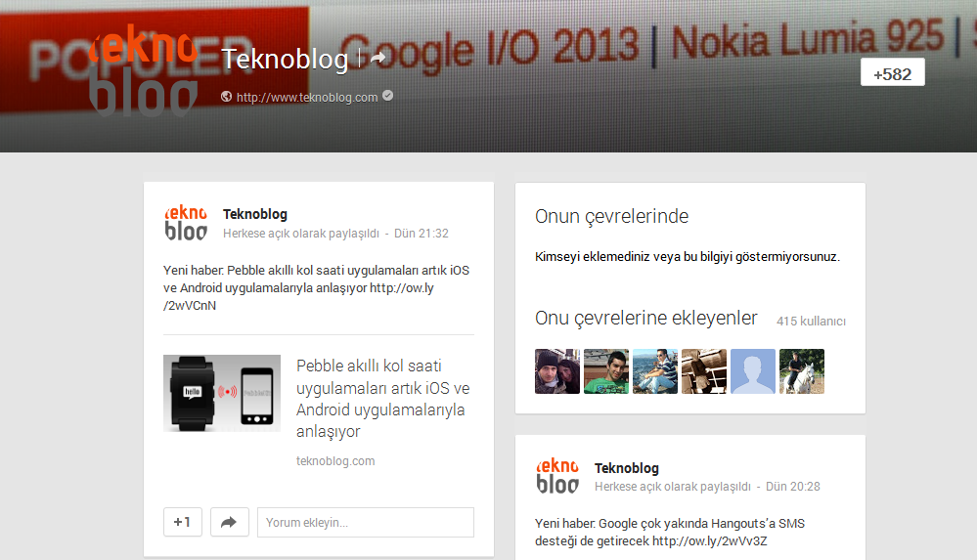977x560 pixels.
Task: Click the Onu çevrelerine ekleyenler heading
Action: [646, 318]
